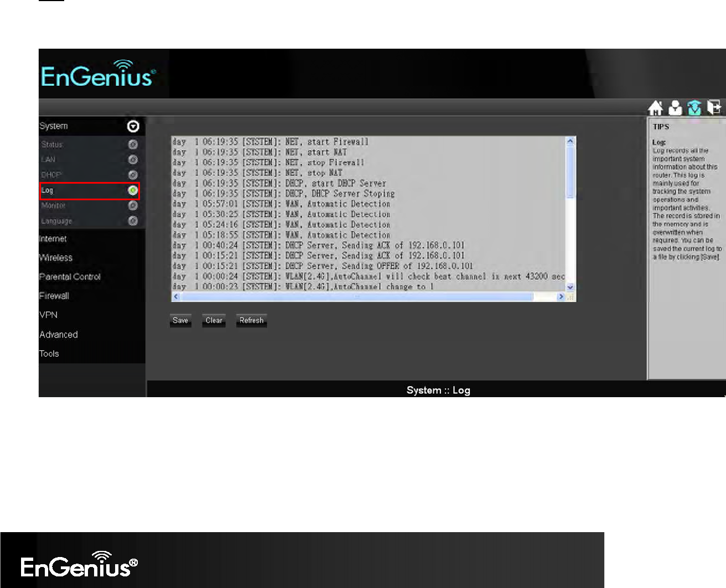726x588 pixels.
Task: Select the "Sending OFFER of 192.168.0.101" log line
Action: [323, 267]
